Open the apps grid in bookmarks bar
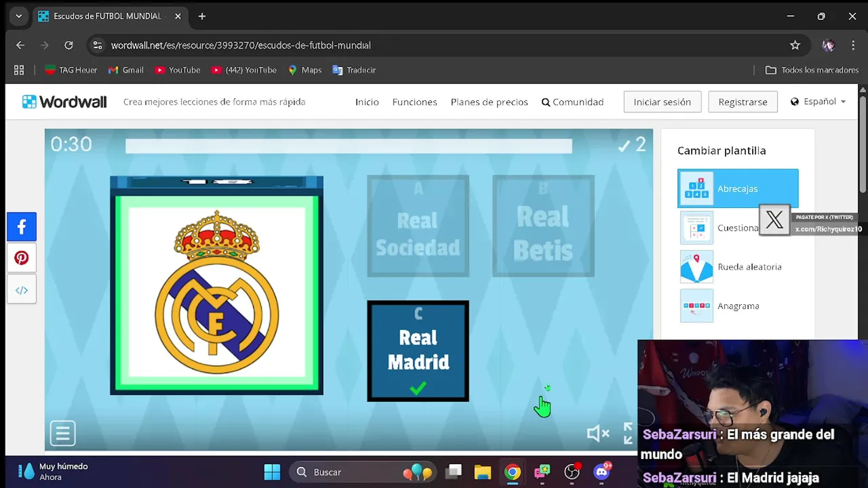 [19, 70]
